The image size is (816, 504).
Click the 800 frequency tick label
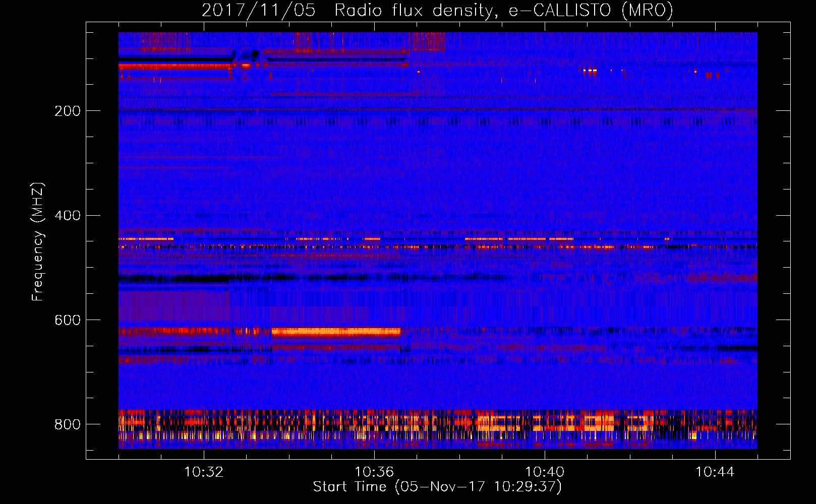[x=68, y=424]
